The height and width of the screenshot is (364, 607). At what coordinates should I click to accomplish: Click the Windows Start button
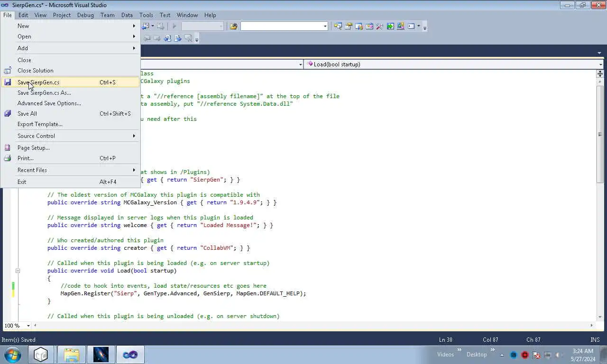(x=13, y=355)
